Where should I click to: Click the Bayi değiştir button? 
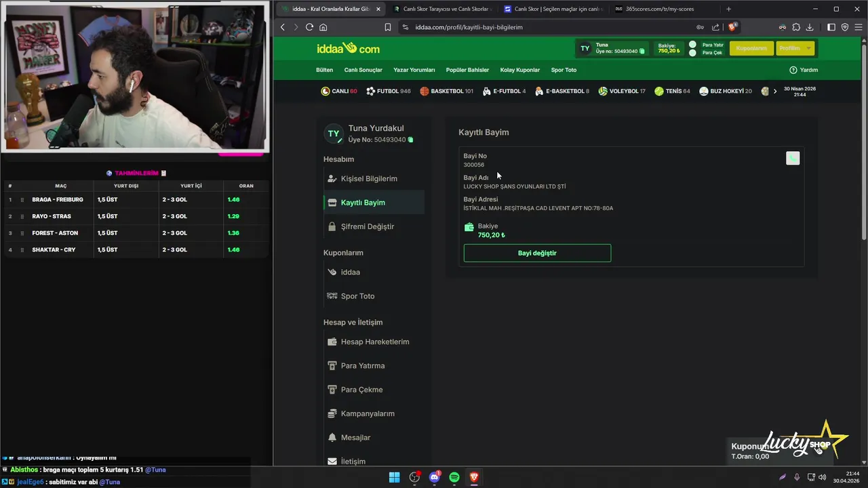pos(537,253)
